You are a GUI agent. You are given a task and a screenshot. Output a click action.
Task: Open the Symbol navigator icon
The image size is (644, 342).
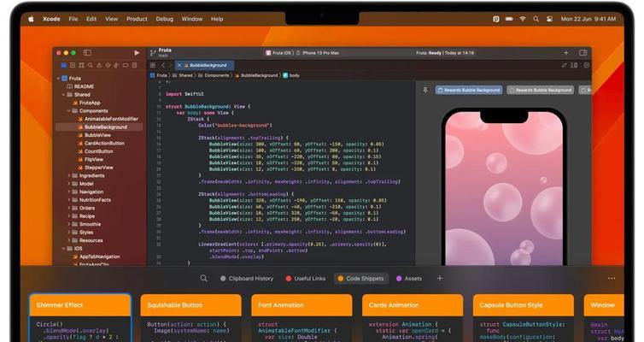pyautogui.click(x=81, y=65)
